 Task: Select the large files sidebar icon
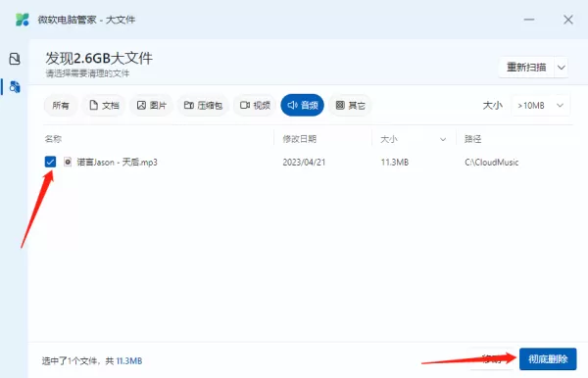pos(15,87)
